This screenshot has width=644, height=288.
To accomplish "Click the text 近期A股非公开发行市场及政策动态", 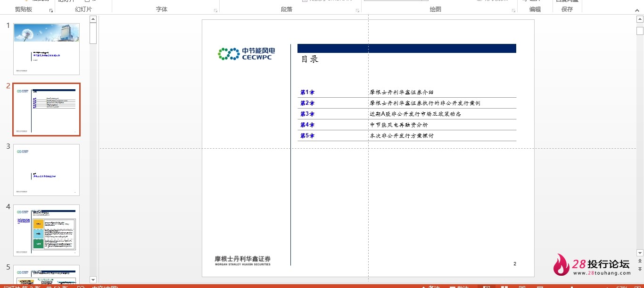I will tap(416, 114).
